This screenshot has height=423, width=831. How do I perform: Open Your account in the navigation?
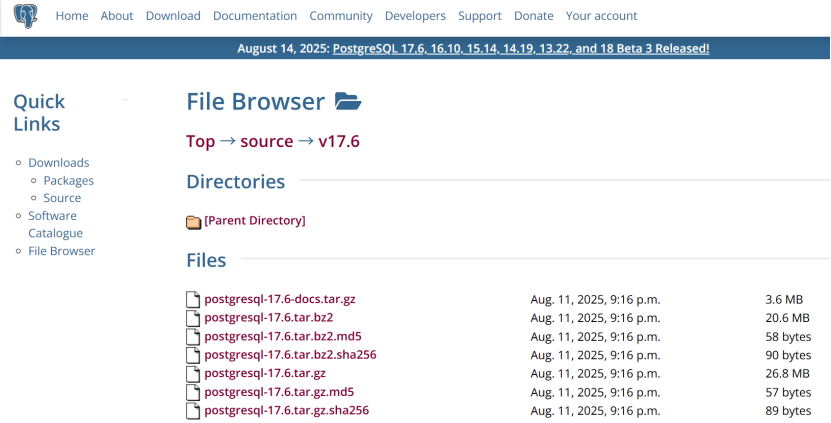pyautogui.click(x=601, y=16)
